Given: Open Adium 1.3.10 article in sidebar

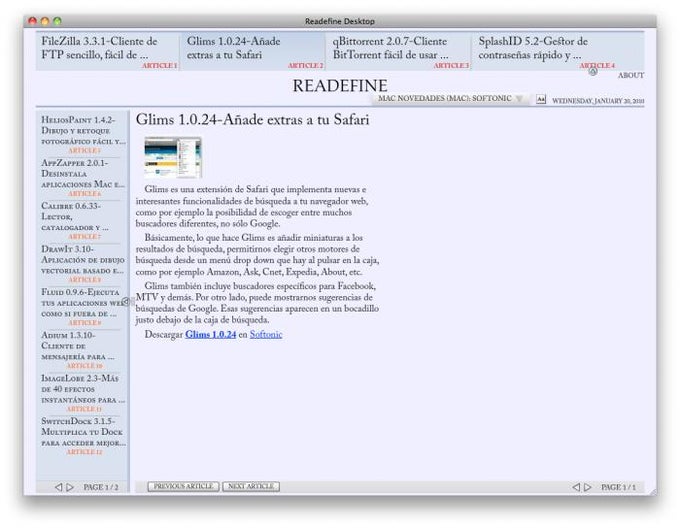Looking at the screenshot, I should pos(83,349).
